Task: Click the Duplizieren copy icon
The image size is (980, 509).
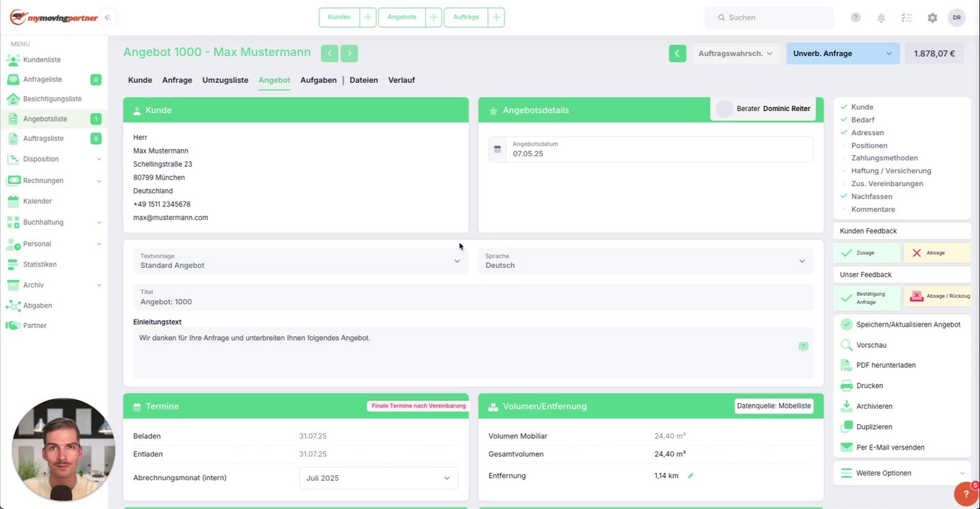Action: 846,427
